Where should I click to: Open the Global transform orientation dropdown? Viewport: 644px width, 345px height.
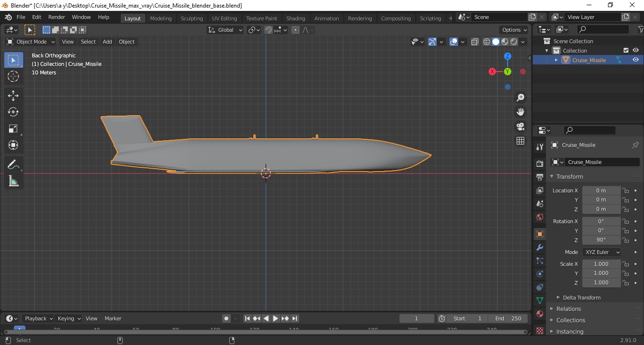click(225, 30)
